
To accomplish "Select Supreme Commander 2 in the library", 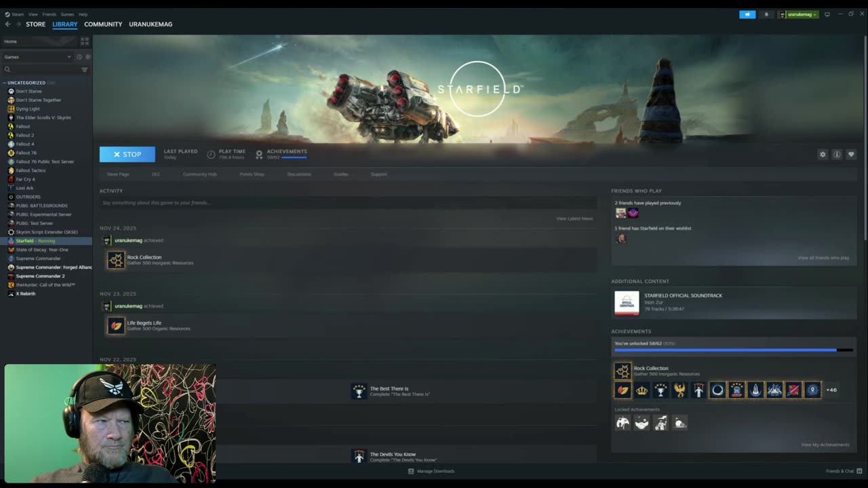I will click(40, 276).
